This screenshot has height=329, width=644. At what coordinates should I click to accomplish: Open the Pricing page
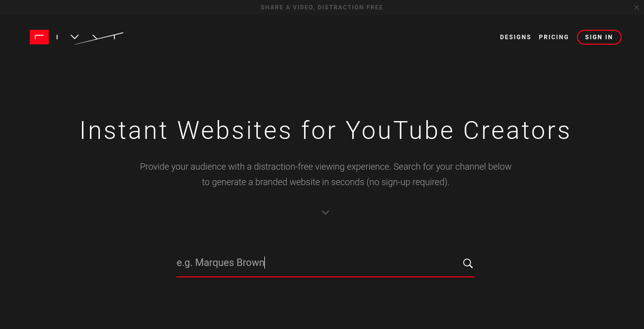[x=554, y=37]
